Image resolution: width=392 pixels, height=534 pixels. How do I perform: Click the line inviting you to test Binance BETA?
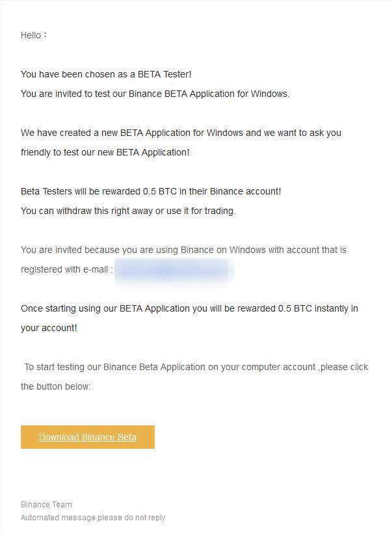(155, 94)
